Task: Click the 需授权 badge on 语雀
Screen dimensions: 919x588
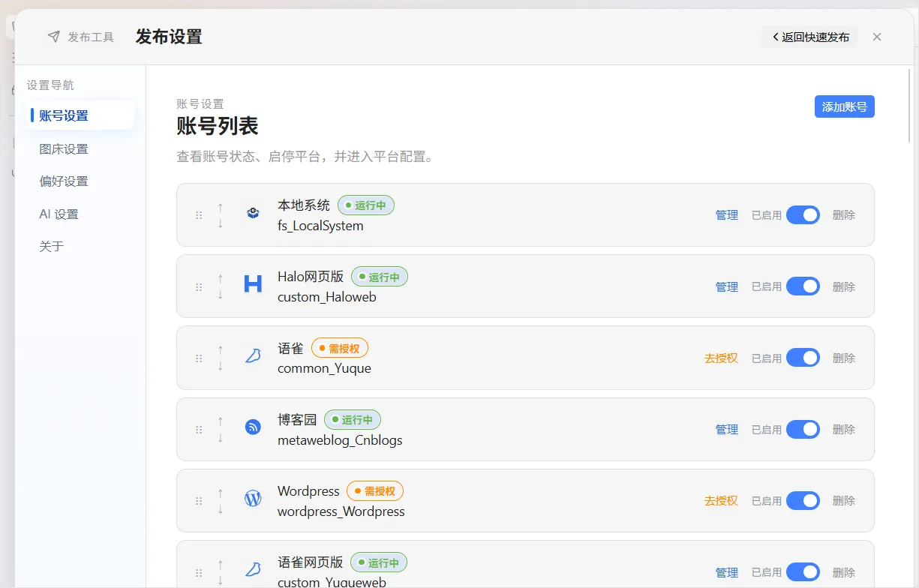Action: point(340,348)
